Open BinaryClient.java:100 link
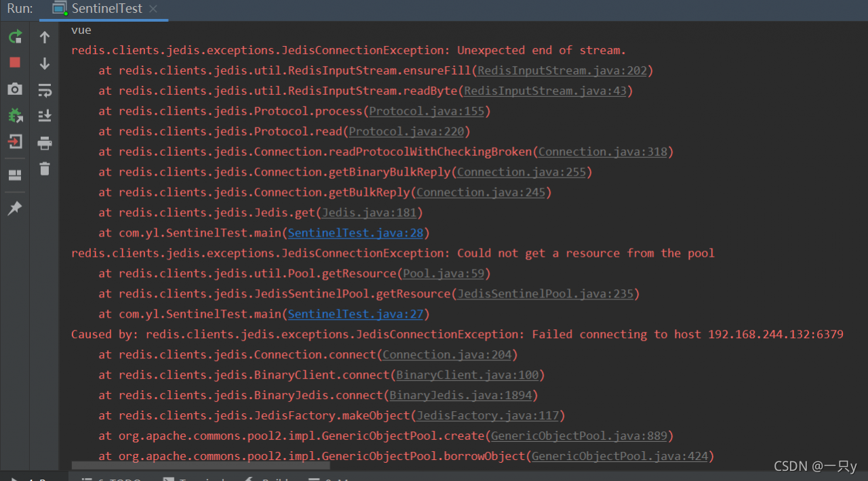The image size is (868, 481). 467,375
